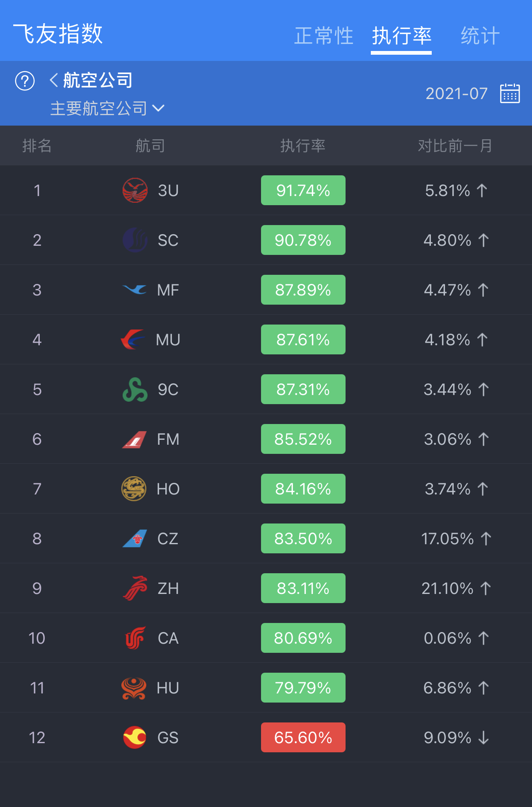Expand the 主要航空公司 dropdown
The width and height of the screenshot is (532, 807).
107,109
